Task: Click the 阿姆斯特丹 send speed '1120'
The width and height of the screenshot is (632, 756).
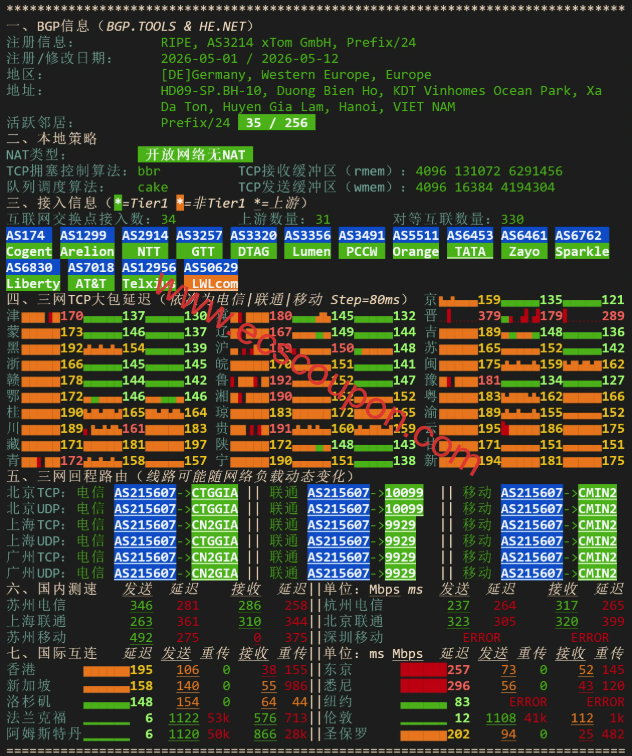Action: [x=184, y=734]
